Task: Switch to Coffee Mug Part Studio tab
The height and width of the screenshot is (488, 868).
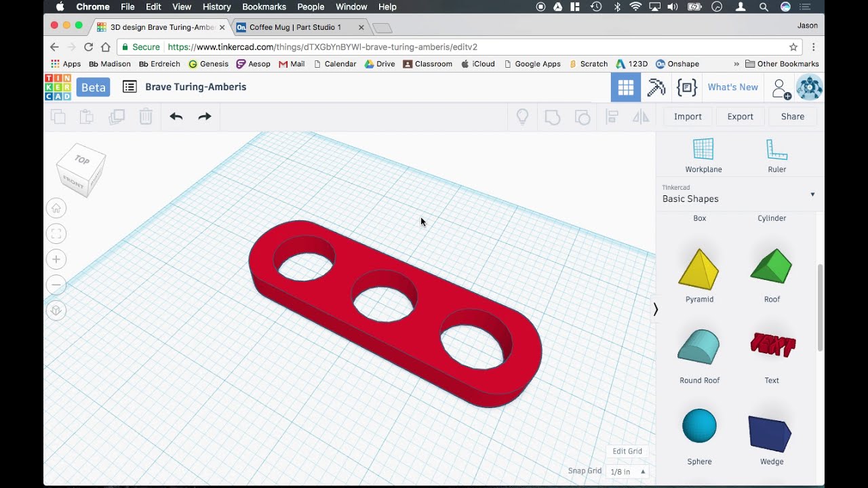Action: pos(295,27)
